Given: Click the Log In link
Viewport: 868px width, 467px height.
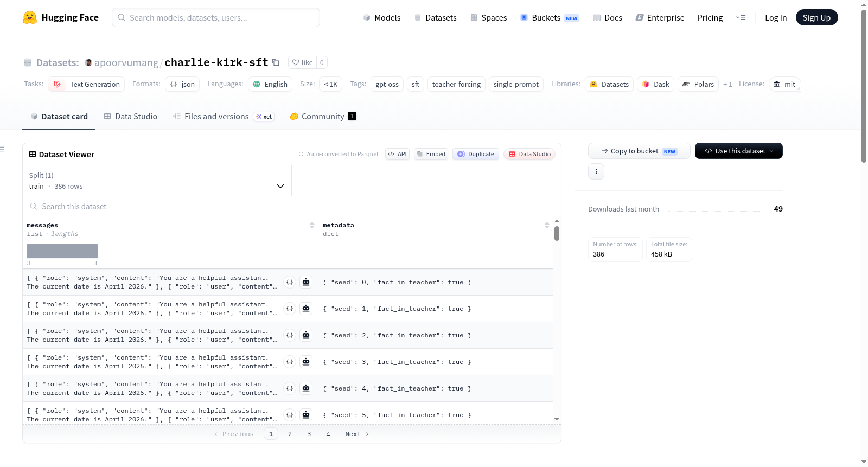Looking at the screenshot, I should click(775, 17).
